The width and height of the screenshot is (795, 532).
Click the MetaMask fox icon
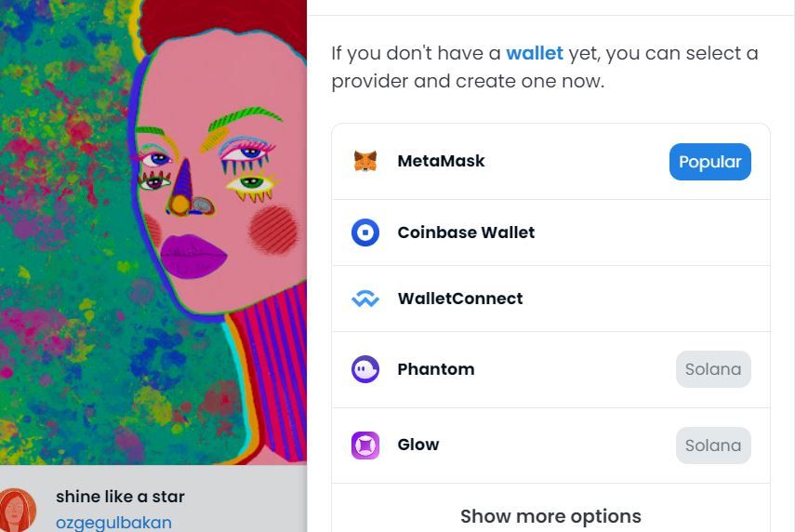pyautogui.click(x=365, y=162)
